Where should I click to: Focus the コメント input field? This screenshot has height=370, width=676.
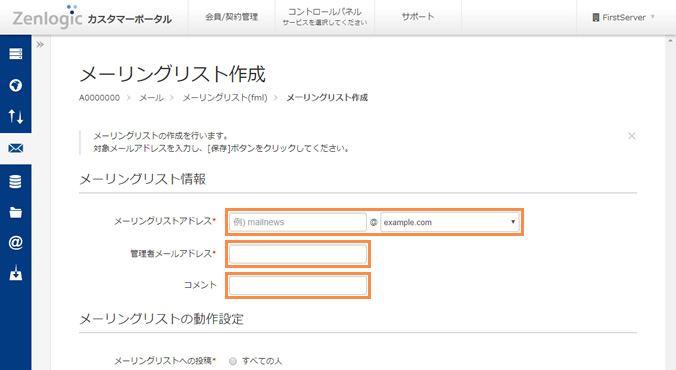click(x=298, y=285)
